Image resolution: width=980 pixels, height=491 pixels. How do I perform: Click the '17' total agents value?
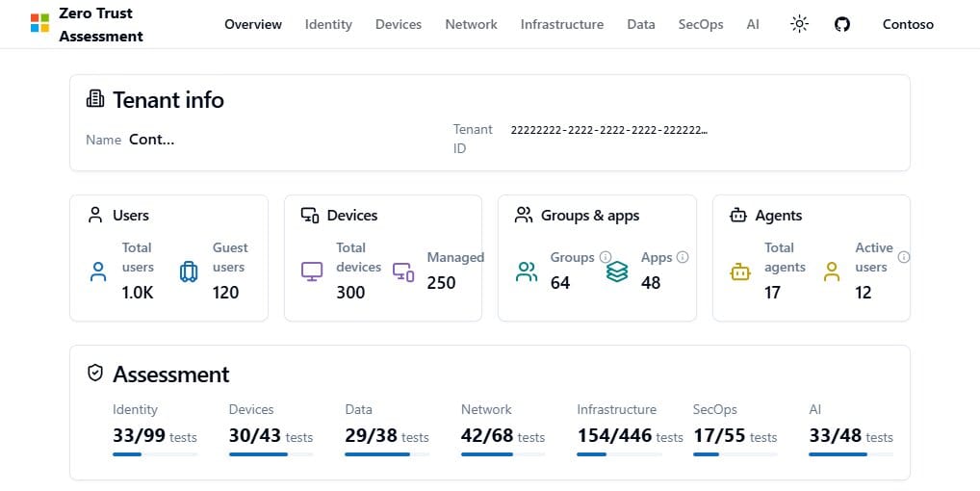click(x=772, y=293)
